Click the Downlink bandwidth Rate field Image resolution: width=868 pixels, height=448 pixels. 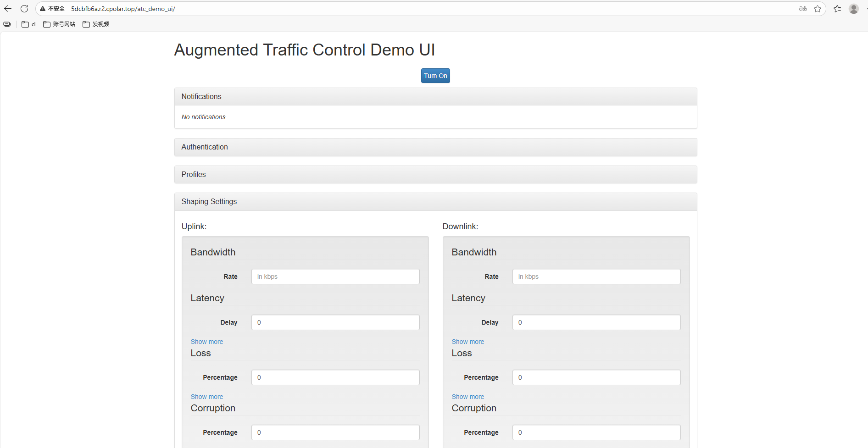tap(596, 277)
